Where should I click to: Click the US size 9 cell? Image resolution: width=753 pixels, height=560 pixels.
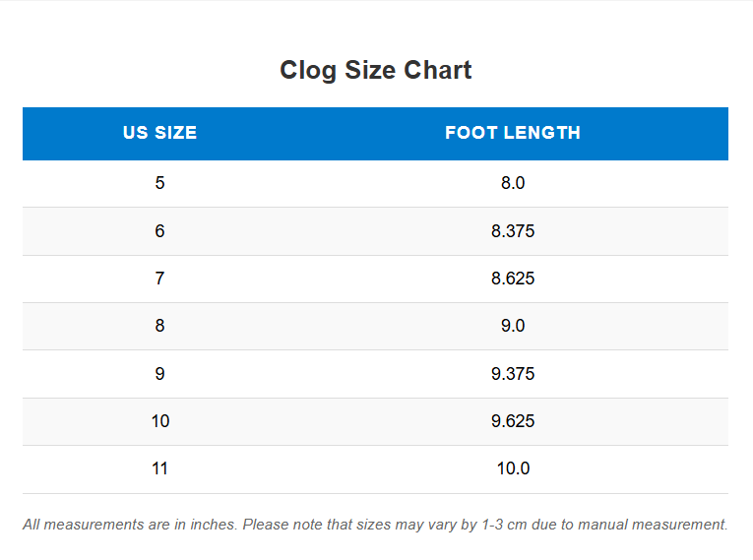point(159,374)
